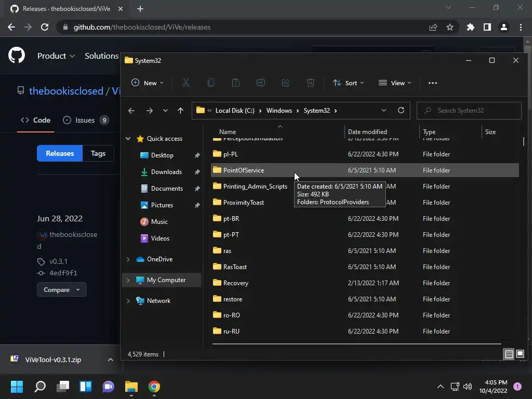Go back in File Explorer

tap(131, 111)
